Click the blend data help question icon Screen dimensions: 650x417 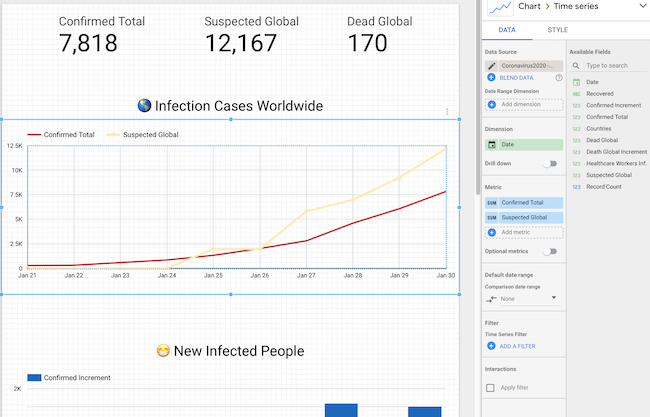559,78
